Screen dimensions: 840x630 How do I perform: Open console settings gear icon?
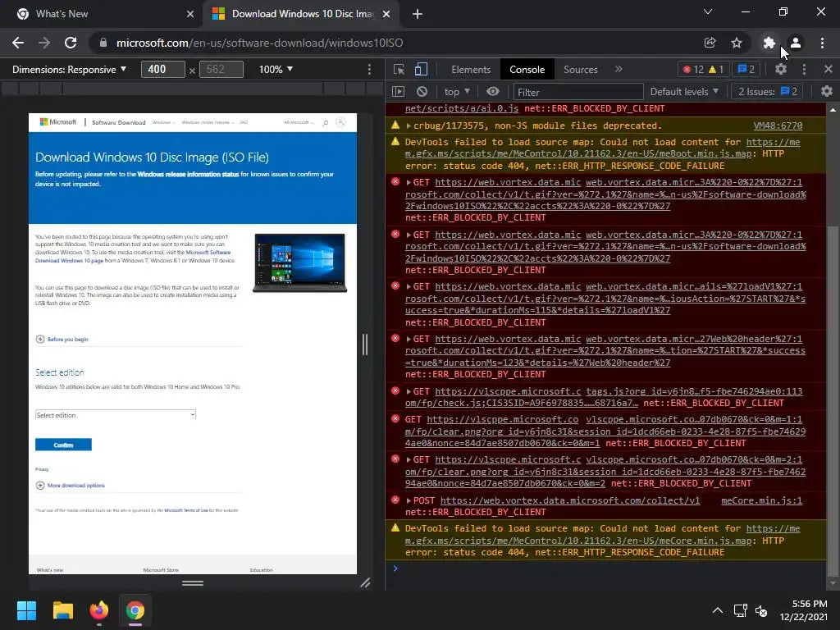coord(827,92)
